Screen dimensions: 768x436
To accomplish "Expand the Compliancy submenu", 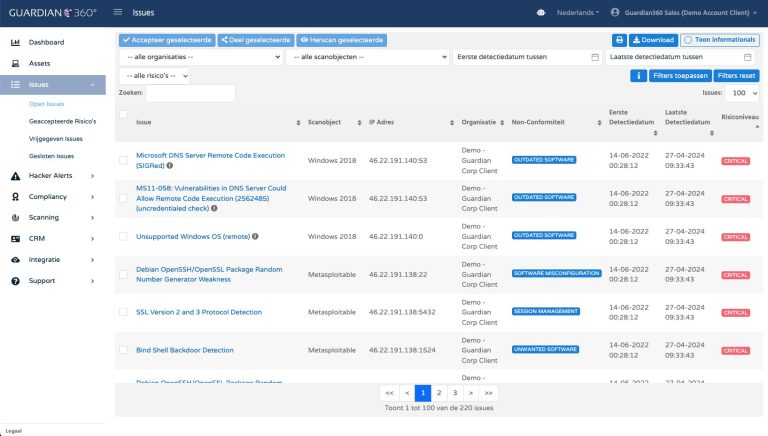I will point(92,197).
